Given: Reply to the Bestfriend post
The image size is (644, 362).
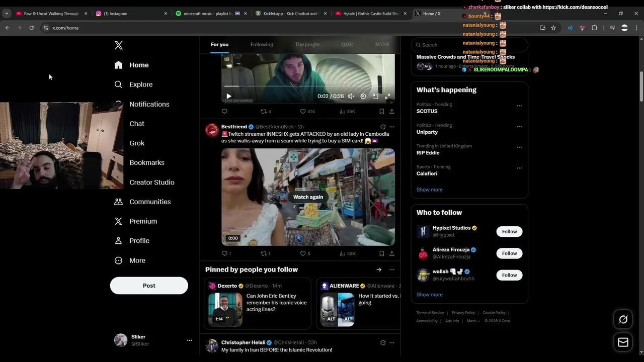Looking at the screenshot, I should (x=226, y=253).
